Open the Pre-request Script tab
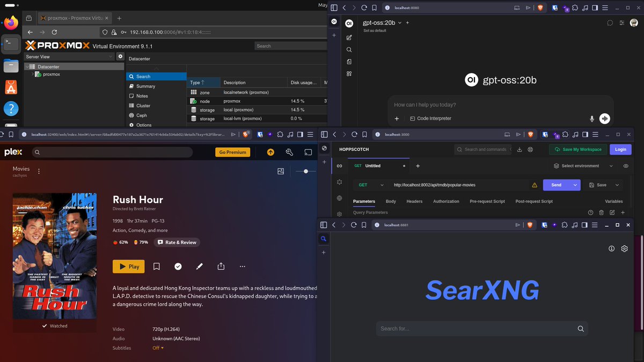 click(487, 202)
